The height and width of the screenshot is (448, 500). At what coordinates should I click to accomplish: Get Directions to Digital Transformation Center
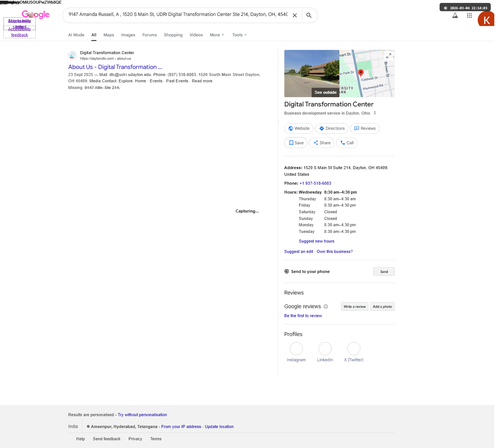tap(332, 128)
